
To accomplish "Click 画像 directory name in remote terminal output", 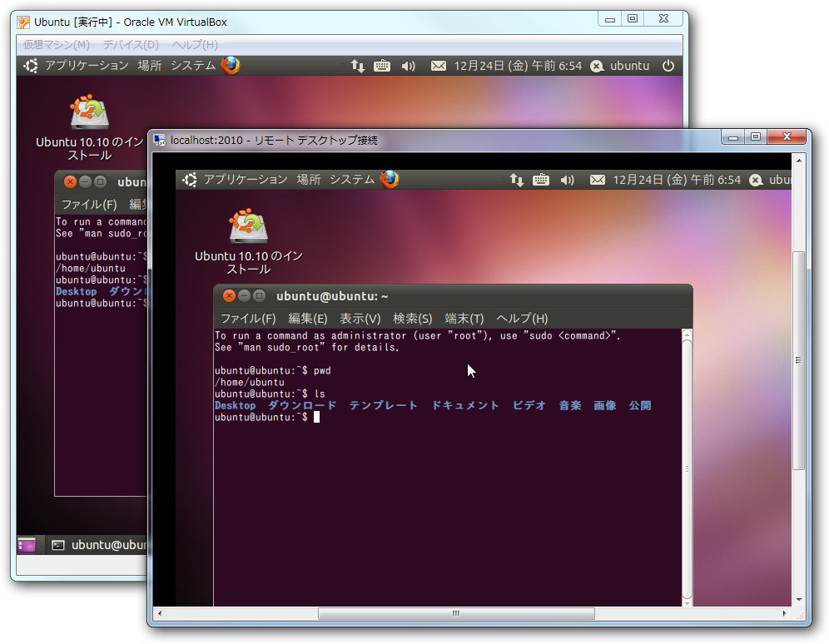I will tap(605, 406).
